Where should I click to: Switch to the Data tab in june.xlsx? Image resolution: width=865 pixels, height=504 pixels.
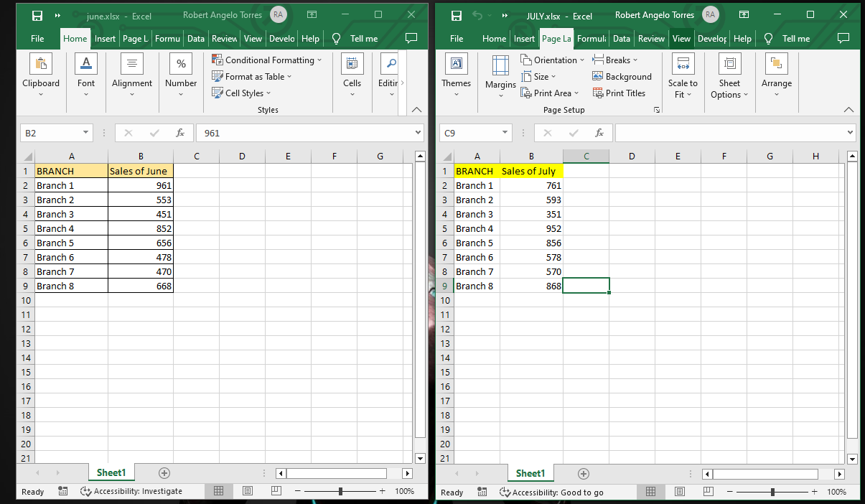pyautogui.click(x=195, y=39)
